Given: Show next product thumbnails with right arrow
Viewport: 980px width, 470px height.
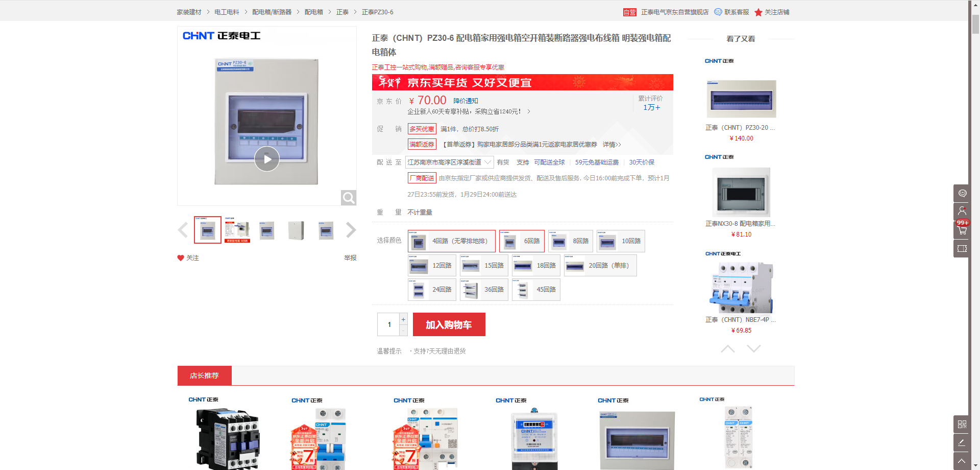Looking at the screenshot, I should pyautogui.click(x=351, y=230).
